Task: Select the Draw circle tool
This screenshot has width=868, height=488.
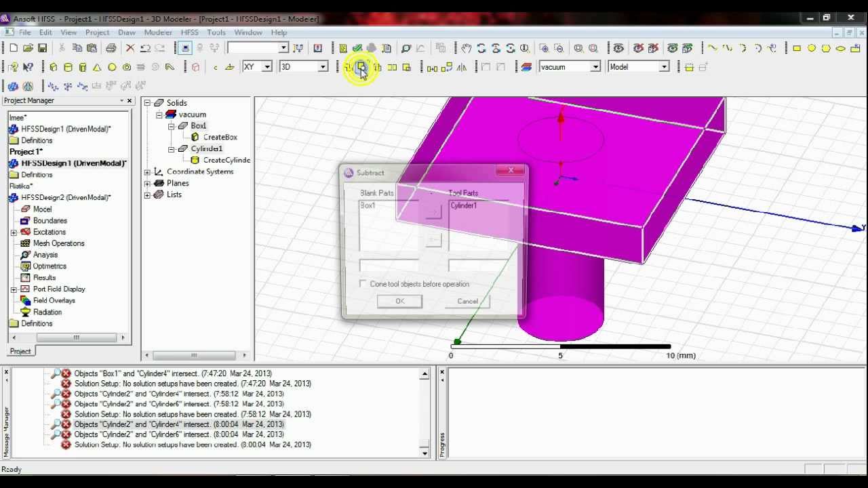Action: (812, 48)
